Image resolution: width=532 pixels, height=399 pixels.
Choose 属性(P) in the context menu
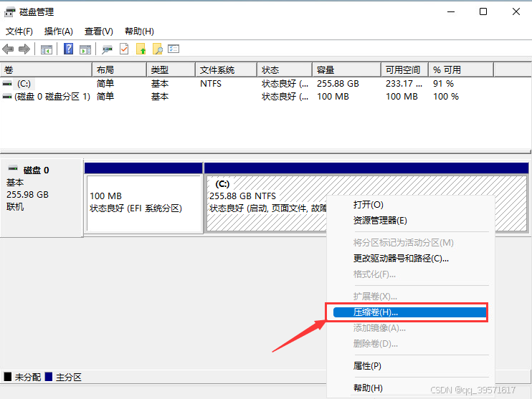coord(411,366)
